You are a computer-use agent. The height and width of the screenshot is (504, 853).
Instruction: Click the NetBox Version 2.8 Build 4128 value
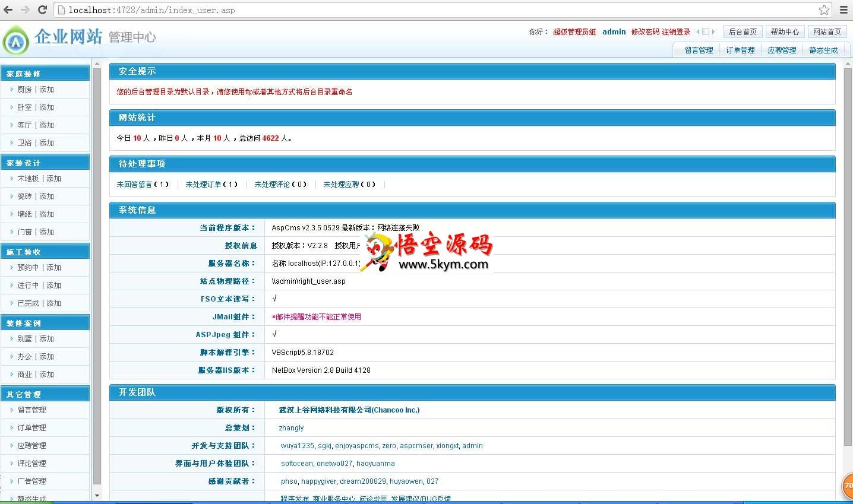click(x=321, y=370)
